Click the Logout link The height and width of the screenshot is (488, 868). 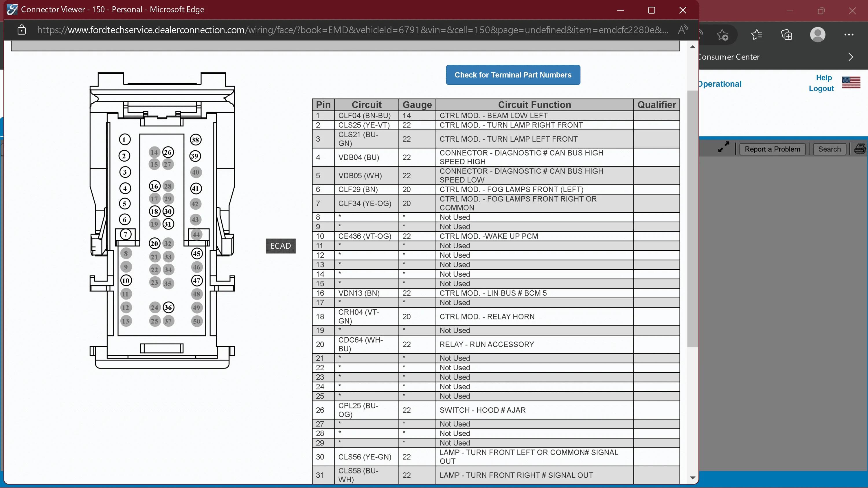click(821, 88)
